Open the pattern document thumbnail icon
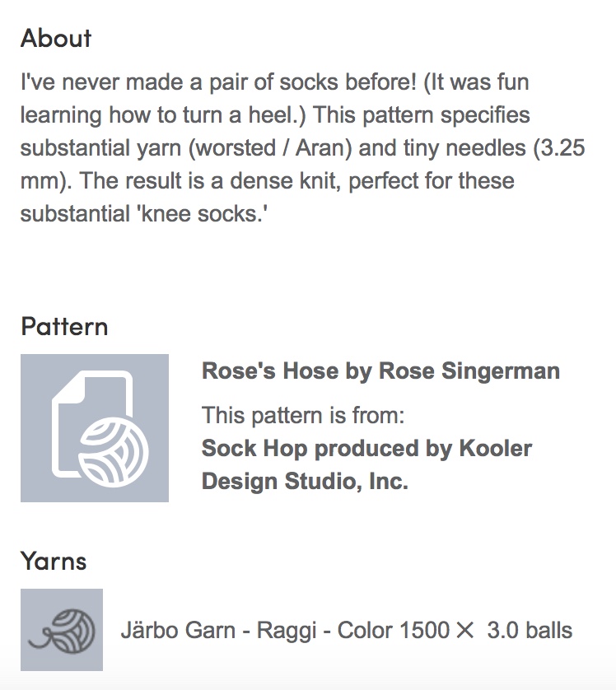The image size is (616, 690). (95, 427)
